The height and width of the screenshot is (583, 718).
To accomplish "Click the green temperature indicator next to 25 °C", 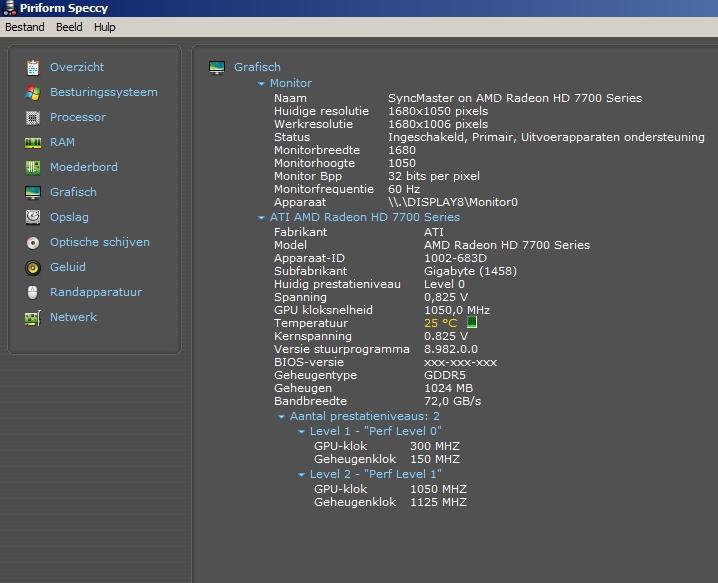I will click(x=473, y=323).
